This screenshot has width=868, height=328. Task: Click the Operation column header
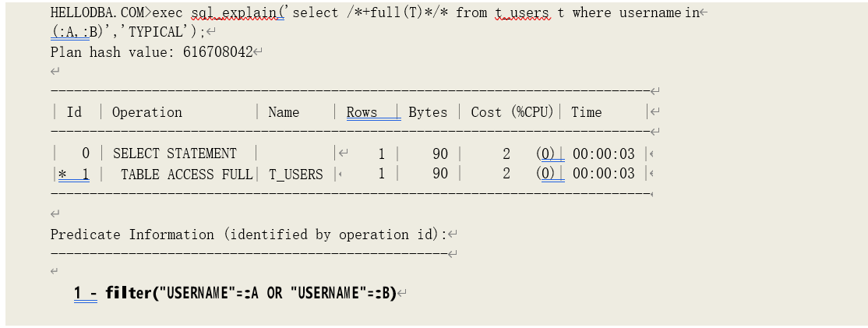tap(147, 112)
